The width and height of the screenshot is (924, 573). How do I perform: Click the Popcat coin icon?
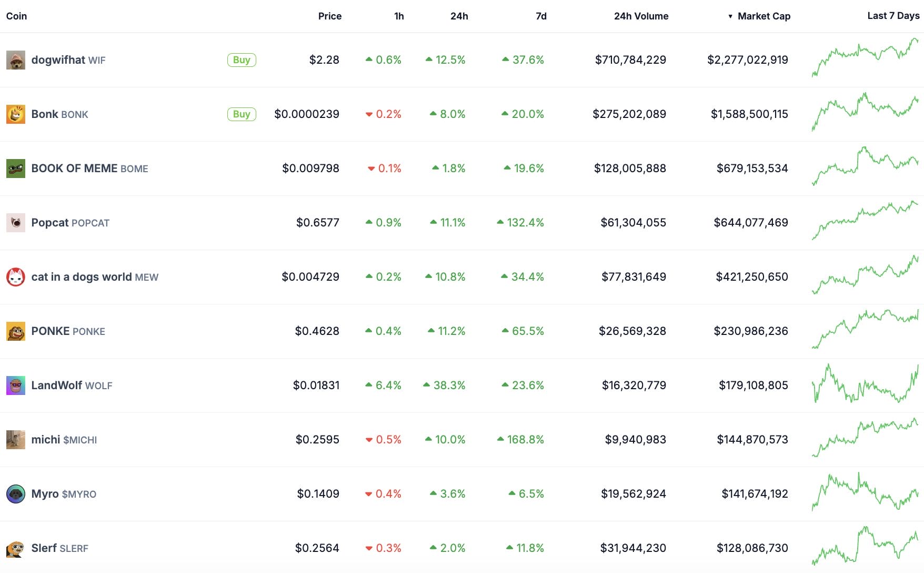tap(16, 223)
